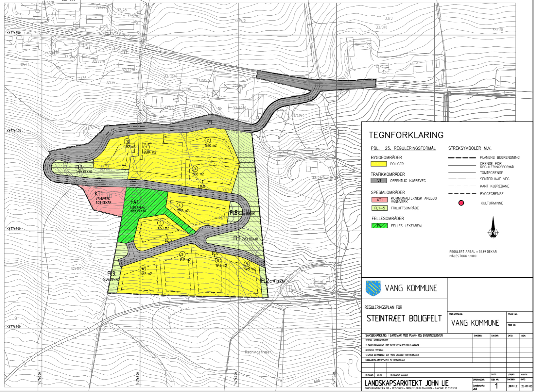
Task: Select circled plot number 3 marker
Action: point(195,169)
